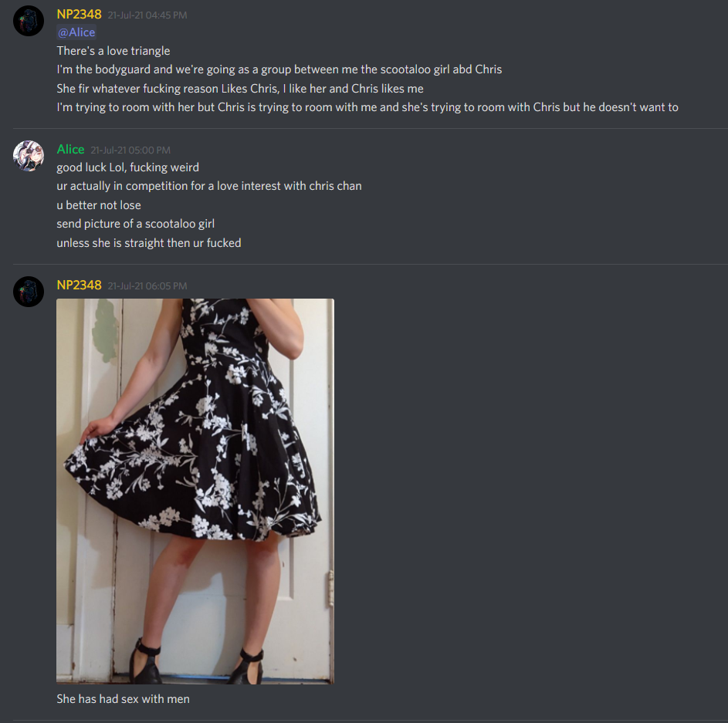Click the green Alice username
Image resolution: width=728 pixels, height=723 pixels.
pos(70,150)
